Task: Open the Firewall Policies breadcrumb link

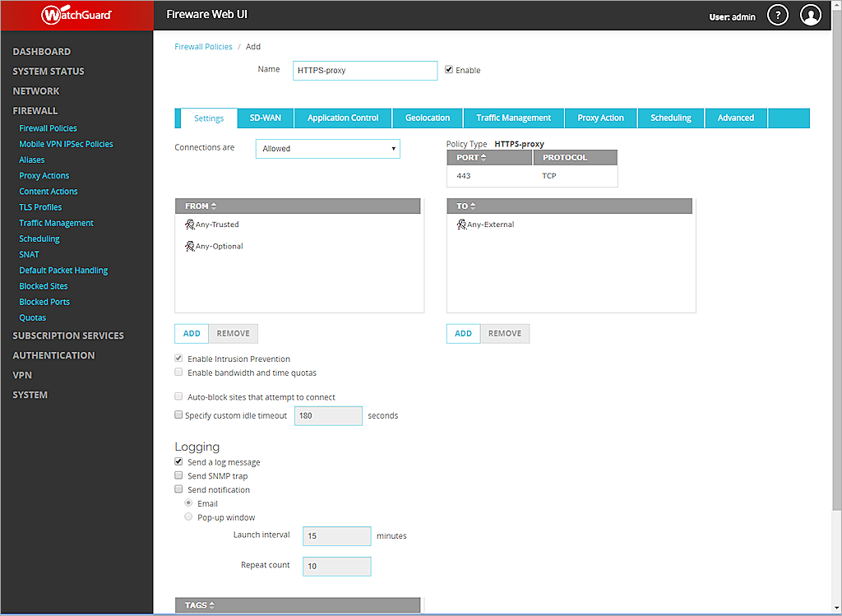Action: (x=203, y=46)
